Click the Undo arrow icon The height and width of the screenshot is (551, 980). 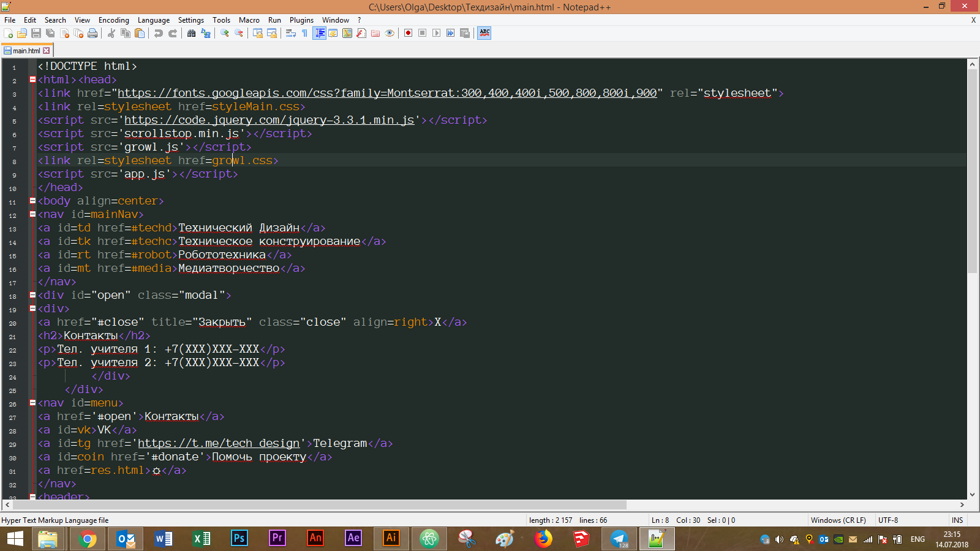click(159, 33)
